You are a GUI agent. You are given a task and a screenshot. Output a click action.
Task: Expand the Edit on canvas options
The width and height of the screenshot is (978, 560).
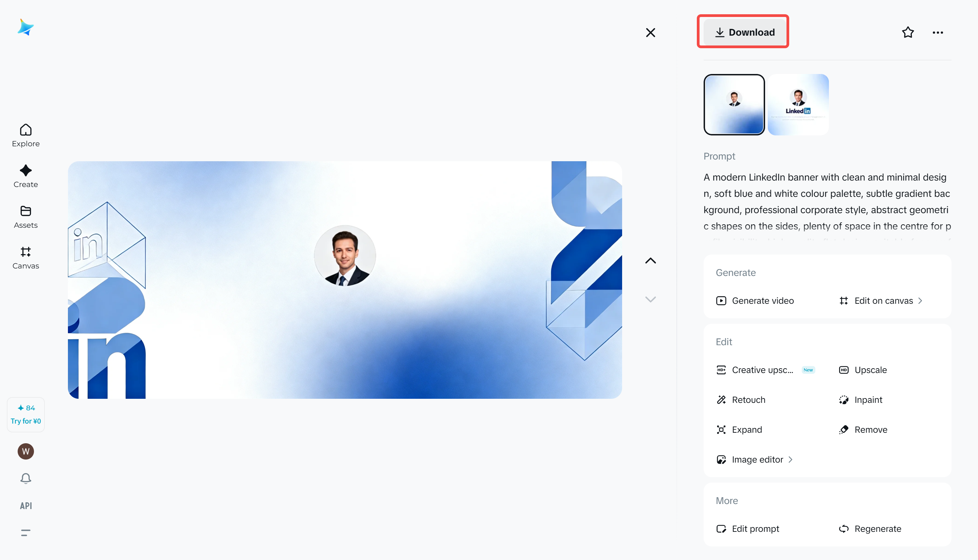pos(883,300)
